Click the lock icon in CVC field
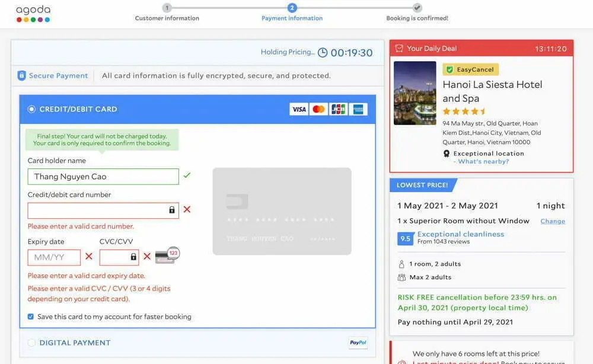 [133, 257]
